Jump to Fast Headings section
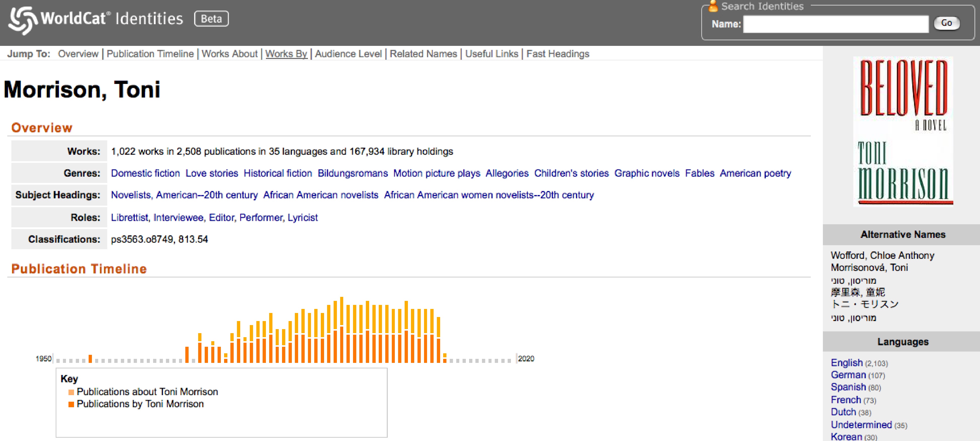980x441 pixels. (x=557, y=54)
